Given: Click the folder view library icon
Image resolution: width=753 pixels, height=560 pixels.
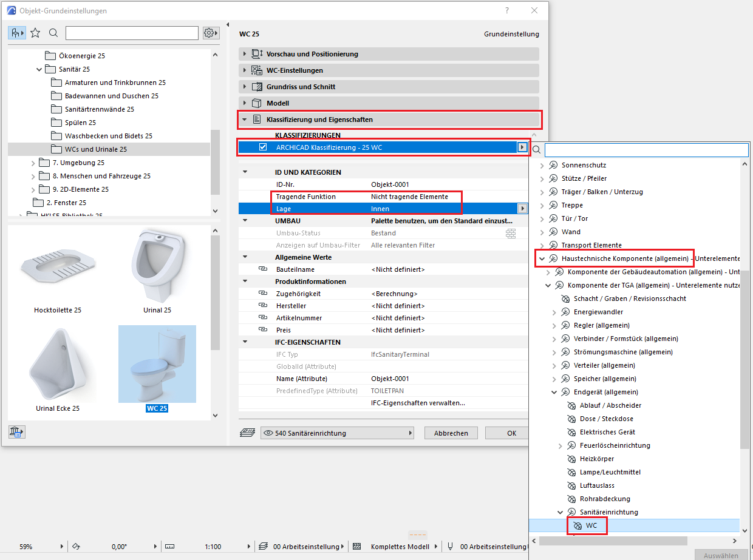Looking at the screenshot, I should pos(16,33).
